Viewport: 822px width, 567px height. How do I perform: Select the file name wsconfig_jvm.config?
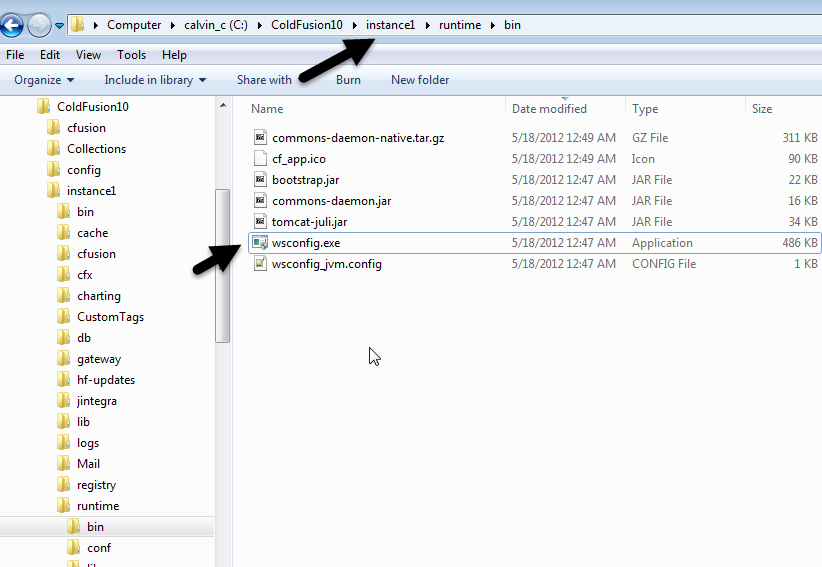pos(327,264)
